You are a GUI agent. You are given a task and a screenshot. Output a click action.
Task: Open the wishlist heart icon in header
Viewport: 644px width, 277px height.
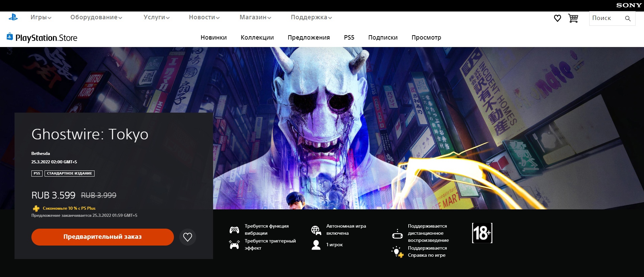point(558,18)
